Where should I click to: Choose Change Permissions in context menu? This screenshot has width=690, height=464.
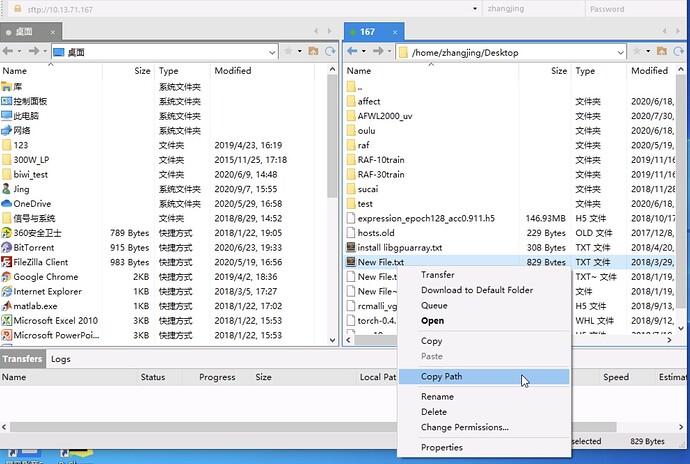tap(464, 427)
